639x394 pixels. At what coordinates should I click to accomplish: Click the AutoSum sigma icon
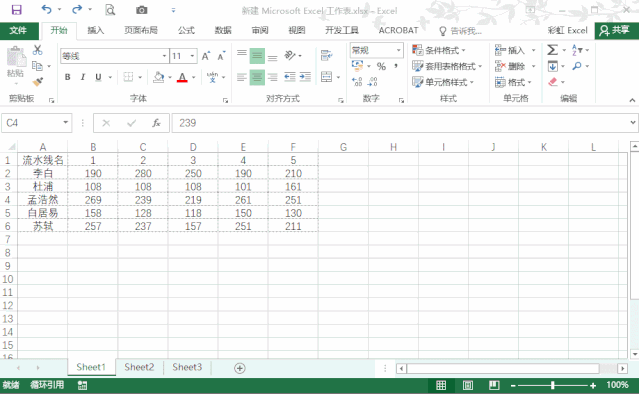pyautogui.click(x=552, y=50)
